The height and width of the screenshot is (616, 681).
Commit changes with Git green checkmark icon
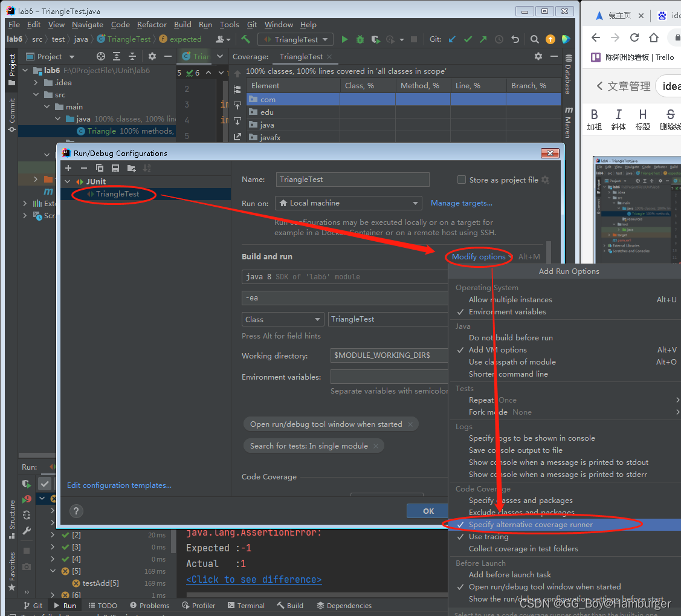click(x=468, y=39)
